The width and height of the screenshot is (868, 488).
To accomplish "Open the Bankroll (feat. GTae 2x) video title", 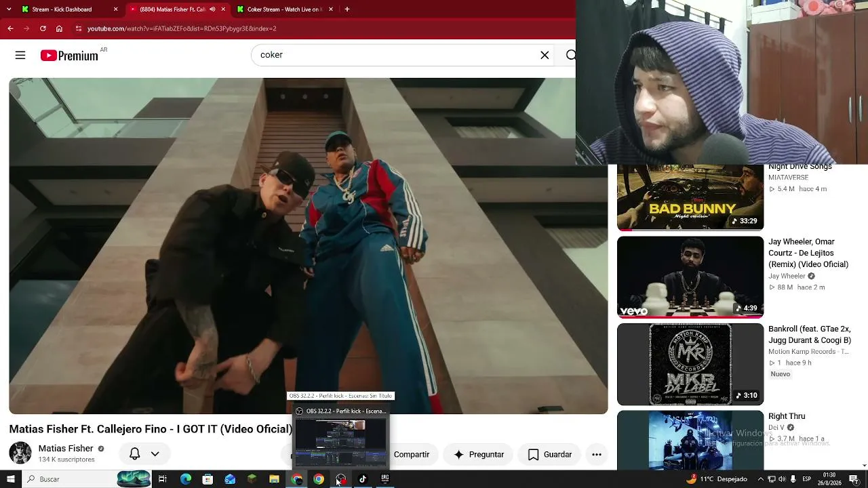I will pos(810,335).
